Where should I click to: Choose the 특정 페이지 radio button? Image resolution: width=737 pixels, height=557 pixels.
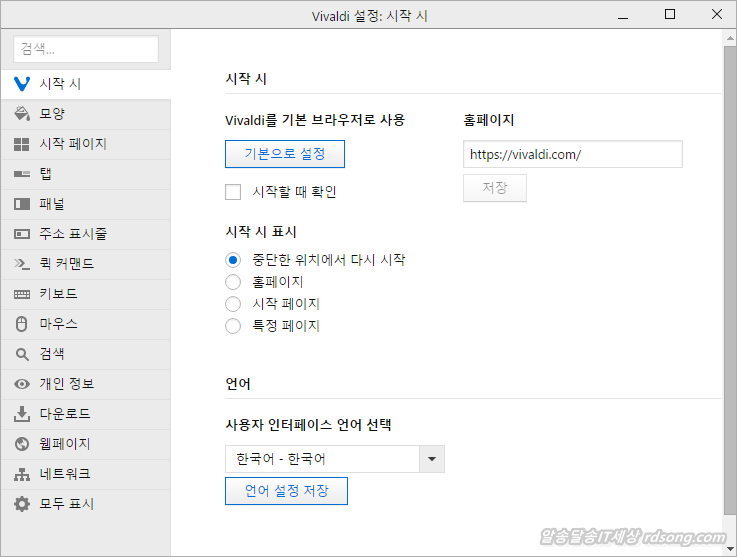pyautogui.click(x=233, y=326)
